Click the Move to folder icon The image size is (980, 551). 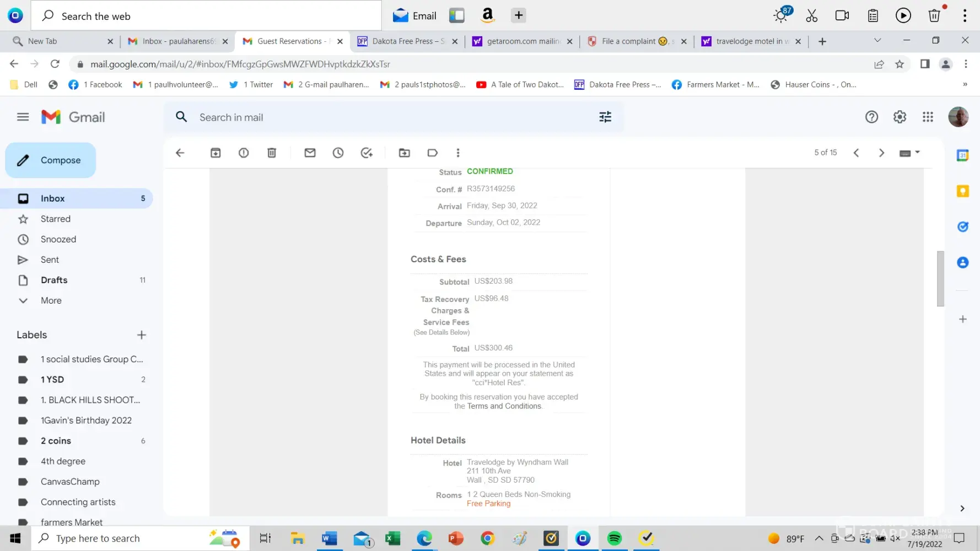click(x=405, y=153)
